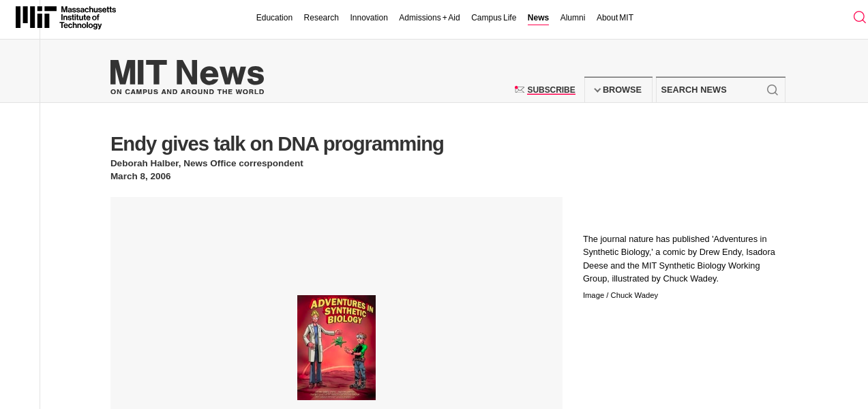Viewport: 868px width, 409px height.
Task: Open About MIT in the navigation
Action: click(x=615, y=18)
